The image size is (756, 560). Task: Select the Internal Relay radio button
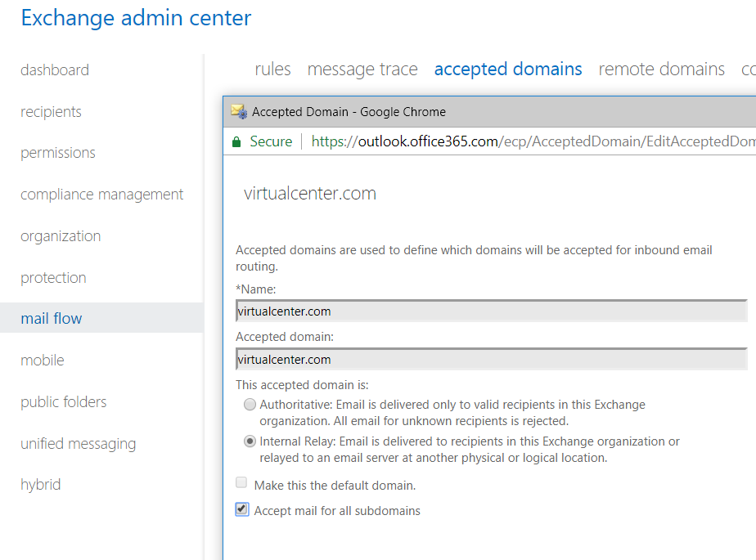pyautogui.click(x=250, y=441)
